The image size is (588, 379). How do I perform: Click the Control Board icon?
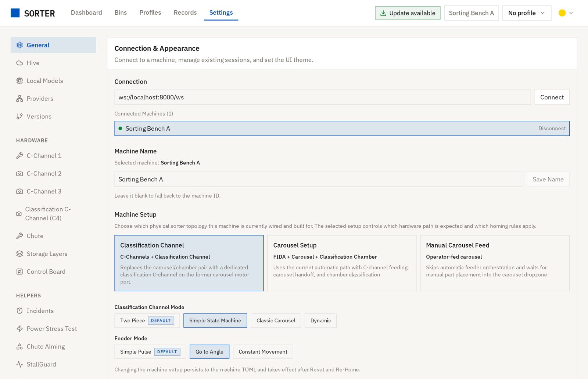tap(19, 272)
